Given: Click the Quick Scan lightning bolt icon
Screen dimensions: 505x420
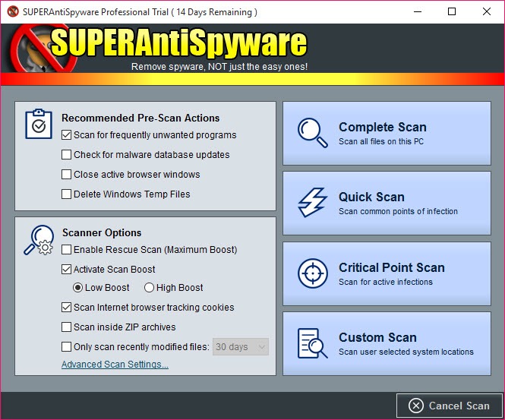Looking at the screenshot, I should click(312, 203).
